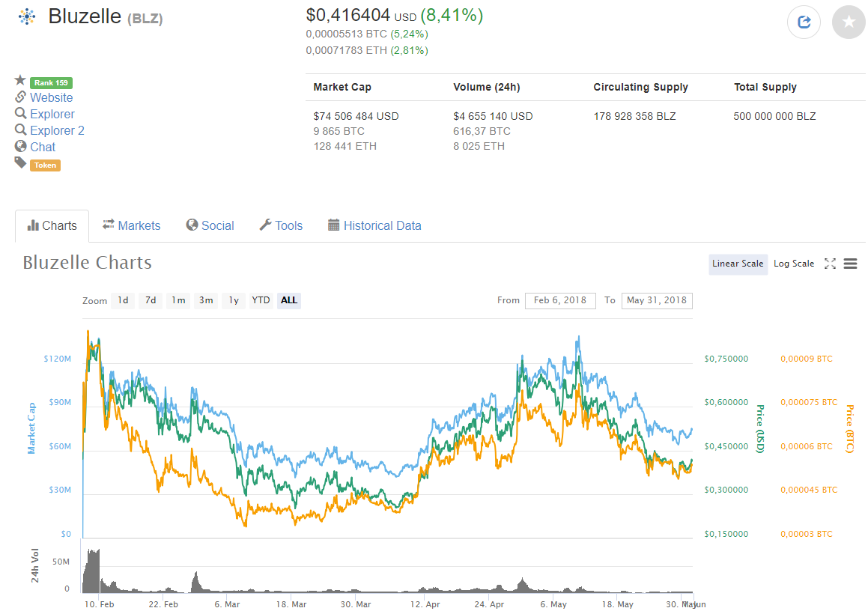Click the star icon beside Rank 159
The width and height of the screenshot is (868, 614).
pyautogui.click(x=20, y=80)
